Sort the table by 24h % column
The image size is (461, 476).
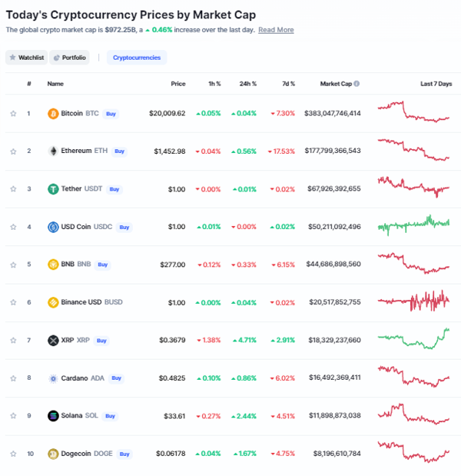click(x=247, y=84)
